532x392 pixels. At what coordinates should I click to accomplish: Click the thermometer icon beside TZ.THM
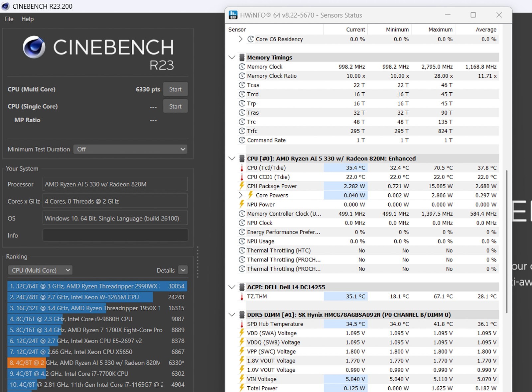click(242, 297)
